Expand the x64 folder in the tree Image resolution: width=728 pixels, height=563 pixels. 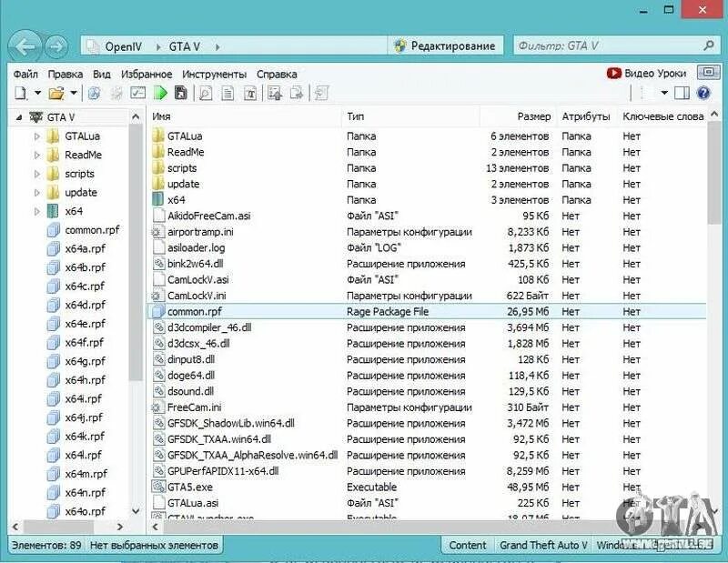37,212
